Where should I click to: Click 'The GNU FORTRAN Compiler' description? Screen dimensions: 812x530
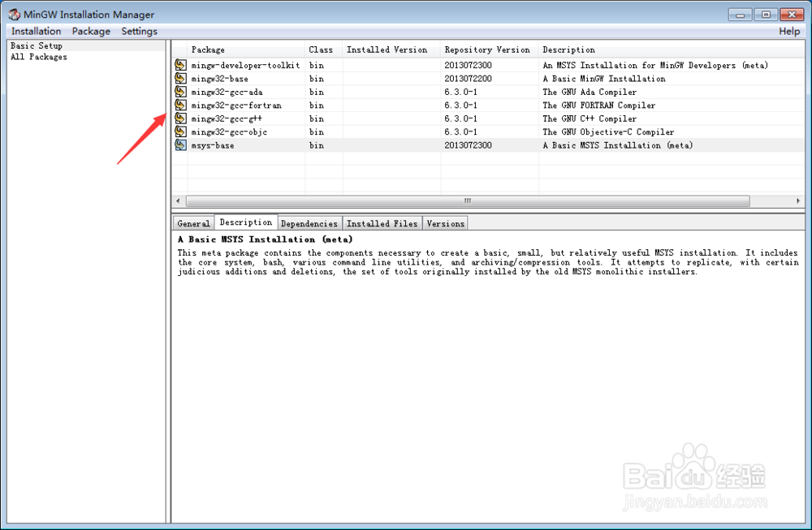[x=598, y=106]
